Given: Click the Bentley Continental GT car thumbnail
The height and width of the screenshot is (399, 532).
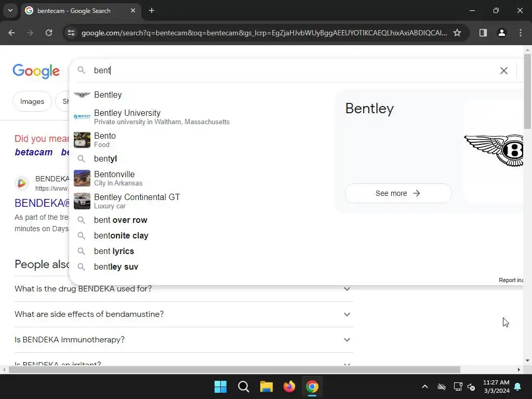Looking at the screenshot, I should click(x=82, y=201).
